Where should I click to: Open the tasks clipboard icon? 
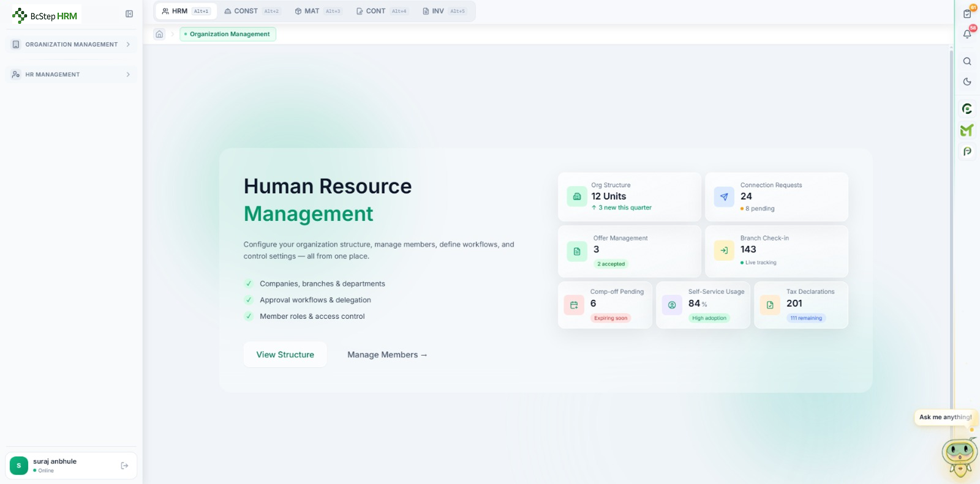967,13
